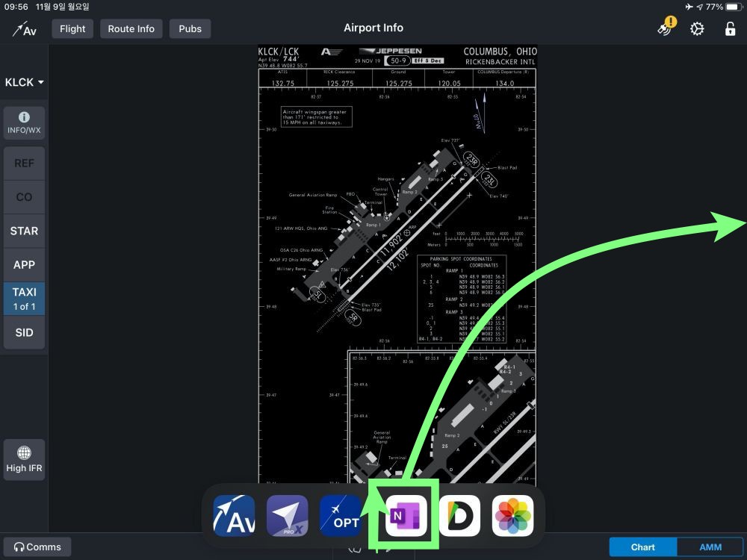Tap the Av logo in header
This screenshot has width=747, height=560.
24,29
